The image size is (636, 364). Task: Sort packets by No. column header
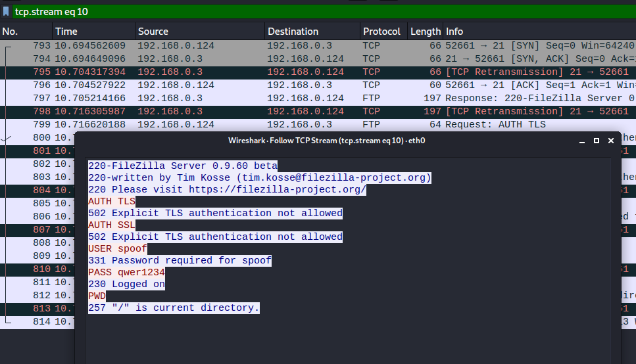coord(26,32)
